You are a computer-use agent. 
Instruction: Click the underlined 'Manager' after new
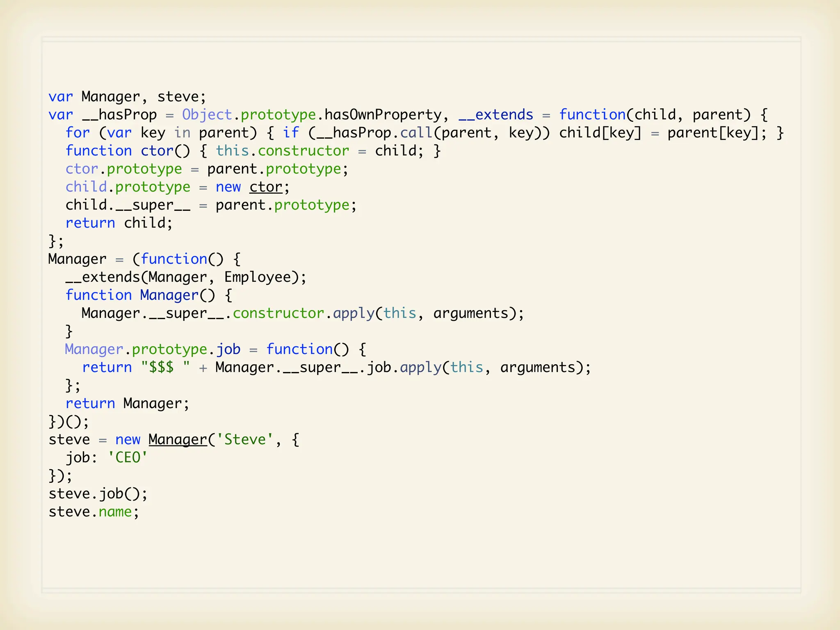click(x=178, y=440)
